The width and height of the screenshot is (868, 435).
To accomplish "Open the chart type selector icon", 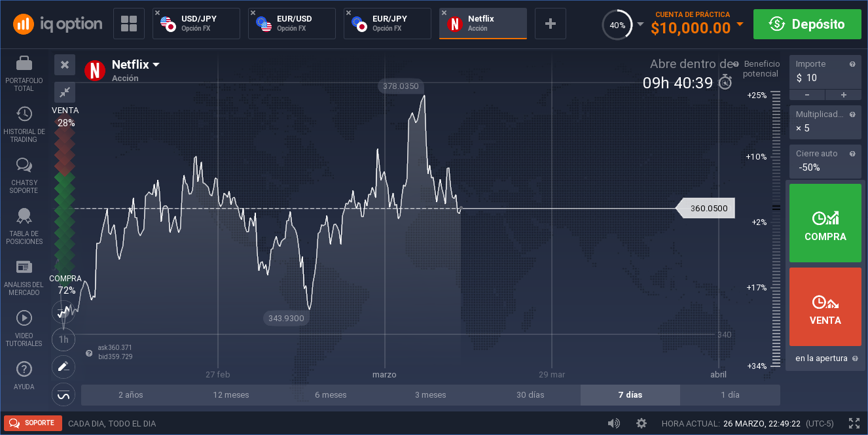I will coord(63,312).
